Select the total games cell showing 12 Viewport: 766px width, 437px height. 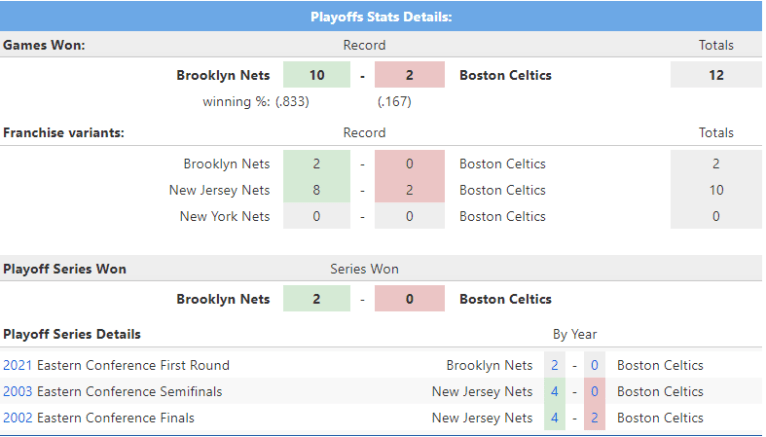click(x=715, y=75)
